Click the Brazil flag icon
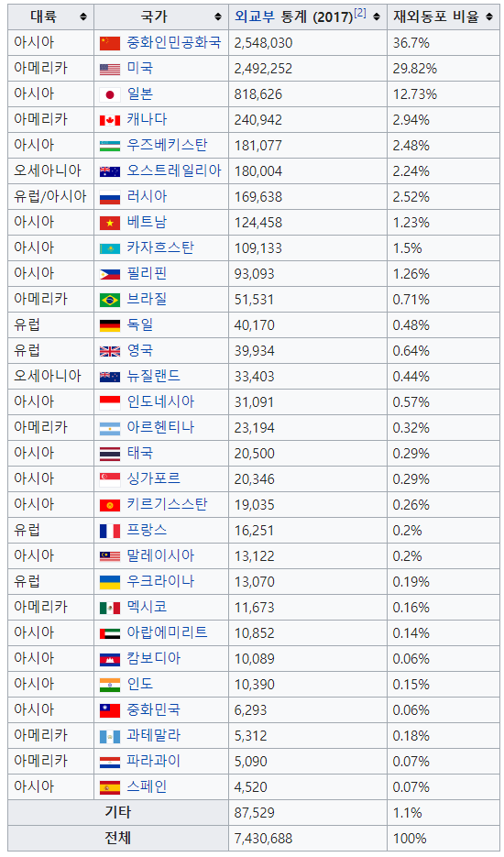The width and height of the screenshot is (504, 857). (x=110, y=300)
